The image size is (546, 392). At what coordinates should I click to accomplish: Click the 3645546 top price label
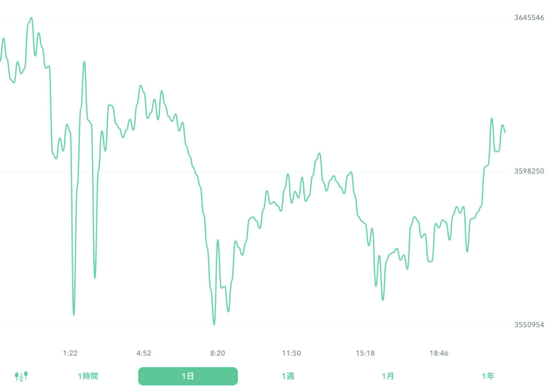coord(529,18)
